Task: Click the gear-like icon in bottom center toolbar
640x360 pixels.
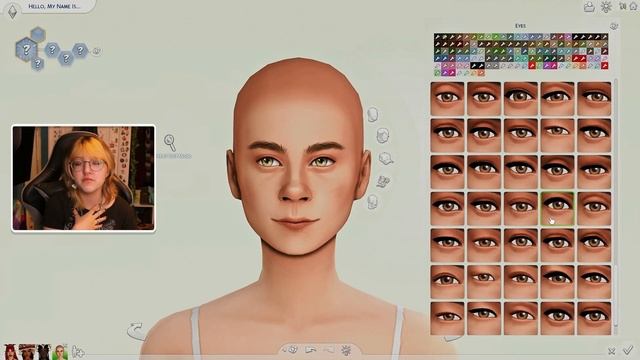Action: point(346,350)
